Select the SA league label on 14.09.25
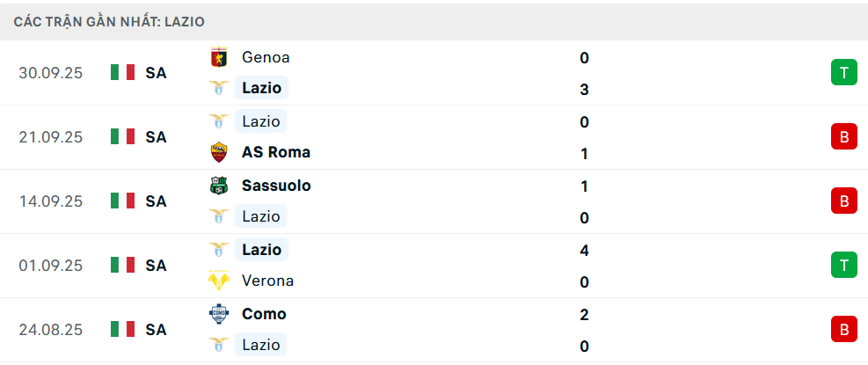 coord(156,201)
